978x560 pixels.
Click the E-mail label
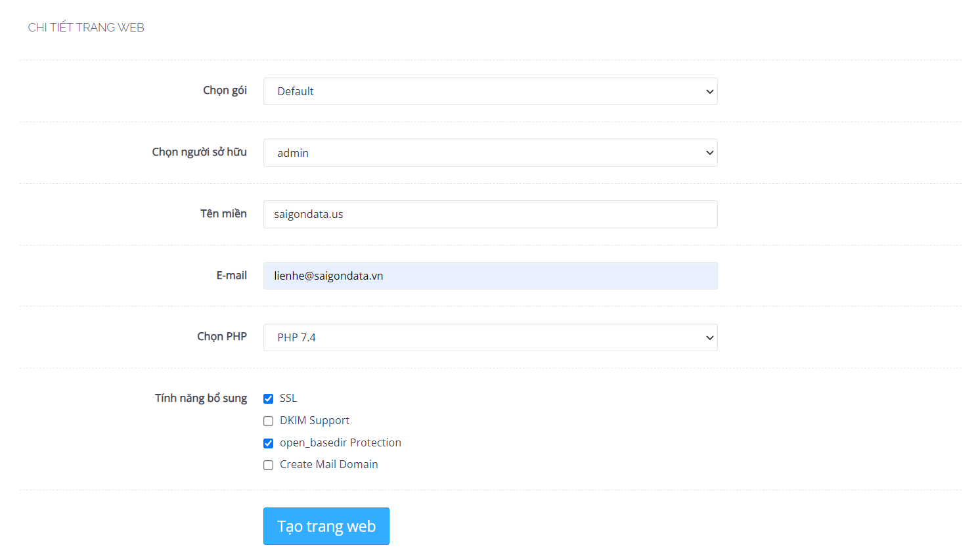coord(231,275)
